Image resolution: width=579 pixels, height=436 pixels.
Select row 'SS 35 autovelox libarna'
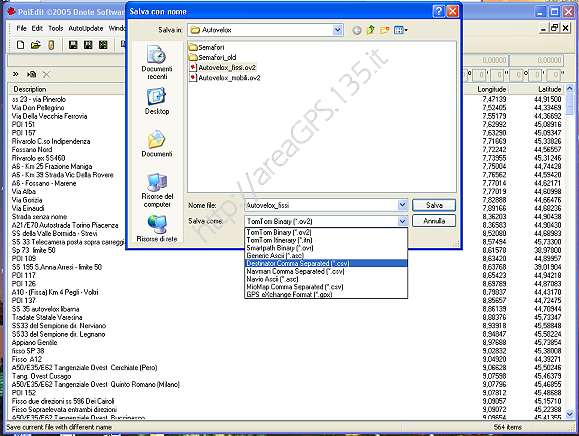pos(45,309)
